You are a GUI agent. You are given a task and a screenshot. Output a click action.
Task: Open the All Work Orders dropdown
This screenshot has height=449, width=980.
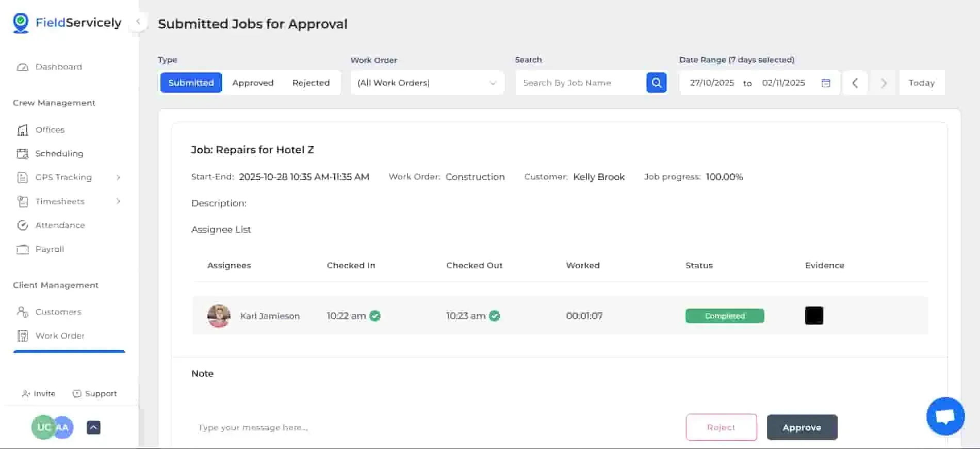pyautogui.click(x=427, y=83)
